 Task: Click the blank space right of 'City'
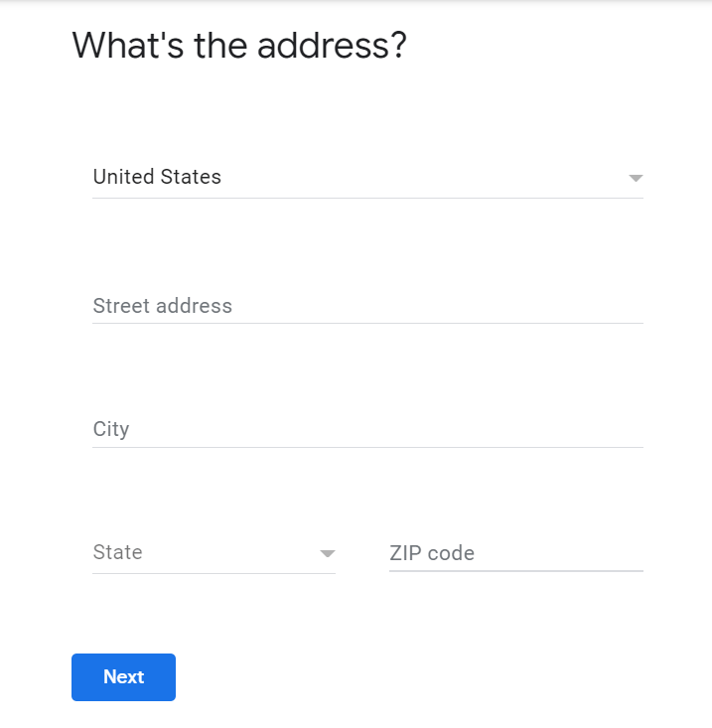(386, 429)
